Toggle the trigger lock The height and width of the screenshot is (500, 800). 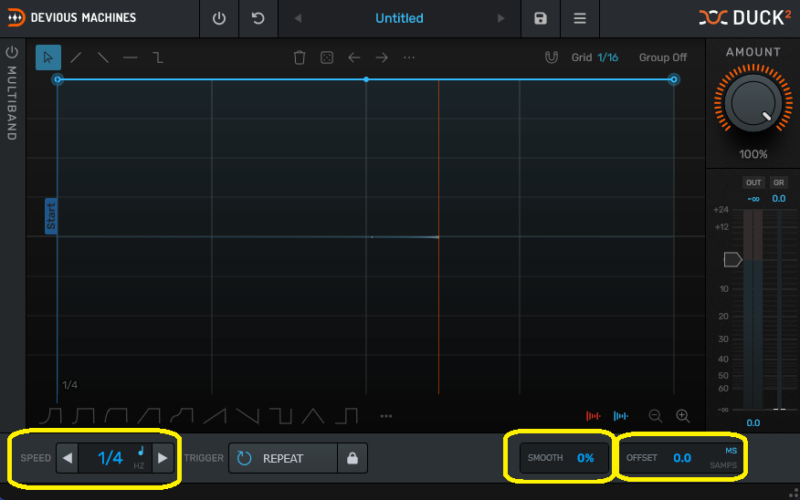352,458
